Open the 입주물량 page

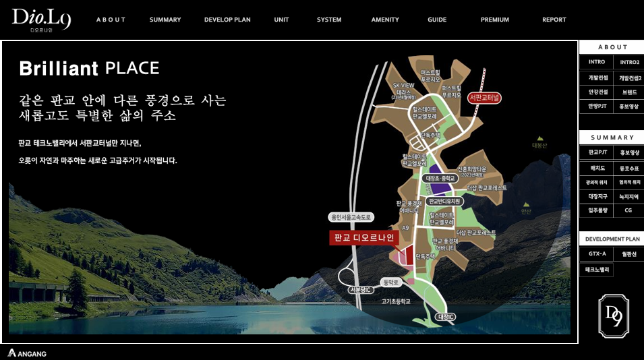(x=596, y=210)
